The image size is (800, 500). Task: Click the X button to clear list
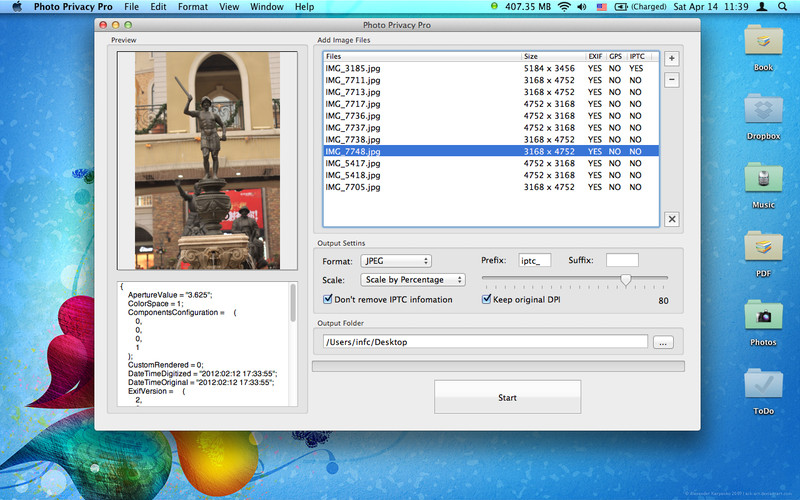coord(671,219)
